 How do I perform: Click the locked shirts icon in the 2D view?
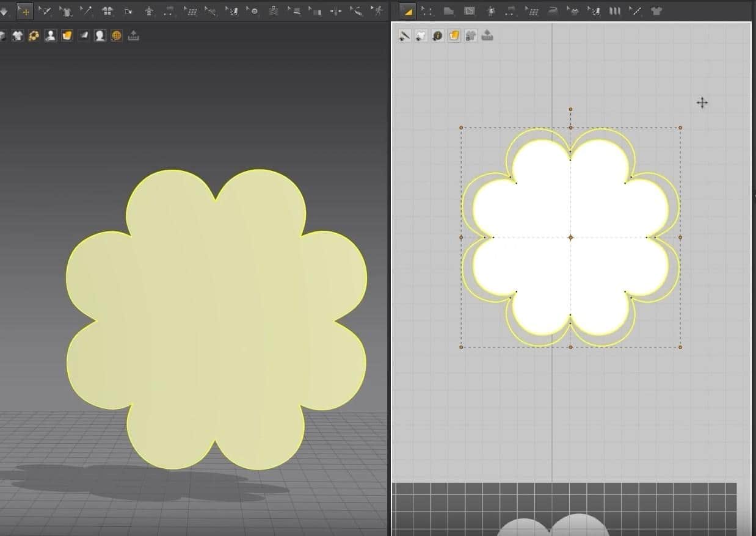(x=471, y=35)
